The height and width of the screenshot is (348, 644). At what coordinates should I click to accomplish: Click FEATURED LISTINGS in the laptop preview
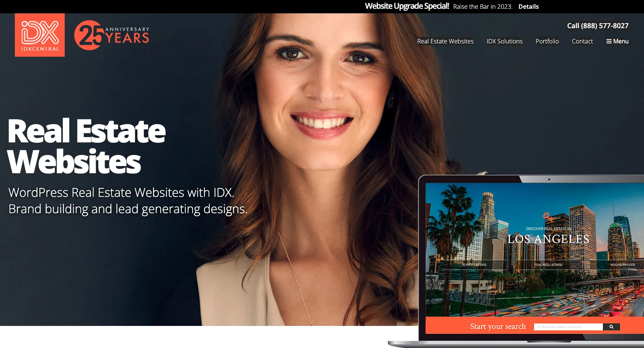(x=548, y=265)
